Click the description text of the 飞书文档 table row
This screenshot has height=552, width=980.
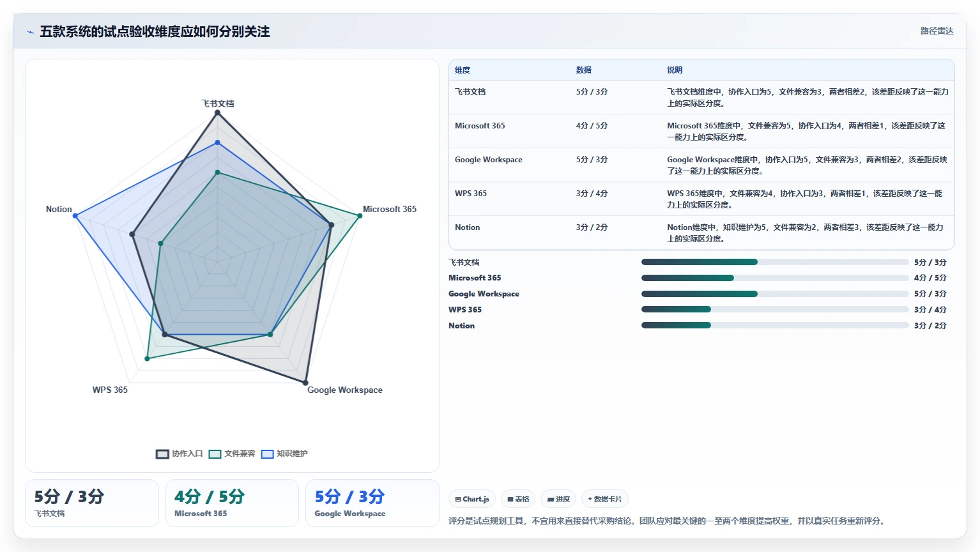click(x=808, y=98)
